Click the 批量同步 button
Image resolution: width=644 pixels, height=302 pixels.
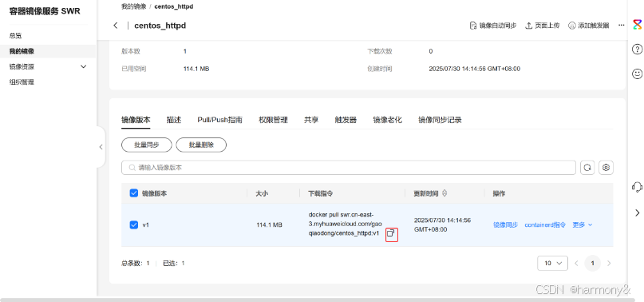[x=147, y=145]
